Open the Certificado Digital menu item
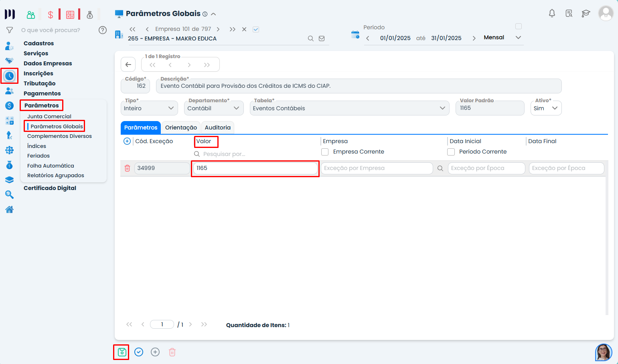Viewport: 618px width, 364px height. point(50,188)
